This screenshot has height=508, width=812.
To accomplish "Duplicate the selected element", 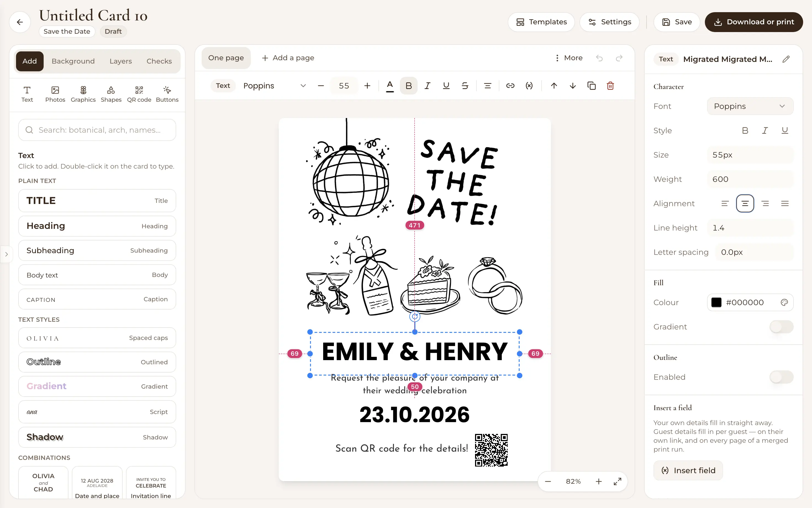I will [591, 86].
